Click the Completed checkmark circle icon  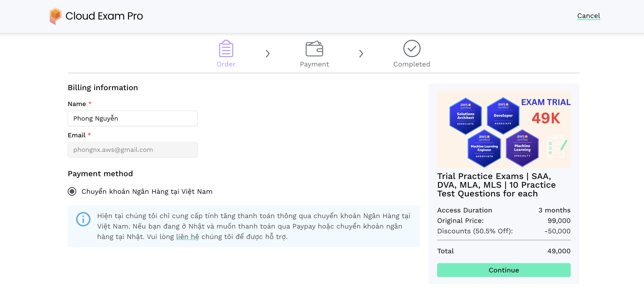point(412,49)
